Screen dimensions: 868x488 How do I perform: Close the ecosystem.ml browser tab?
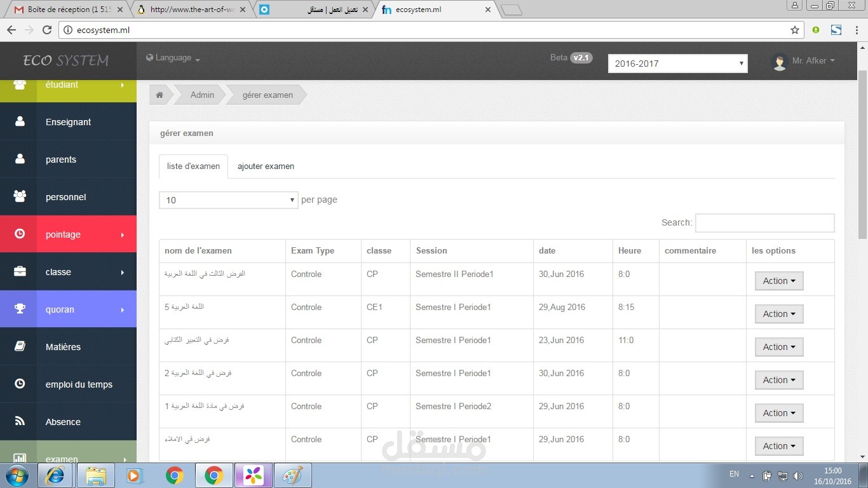488,10
